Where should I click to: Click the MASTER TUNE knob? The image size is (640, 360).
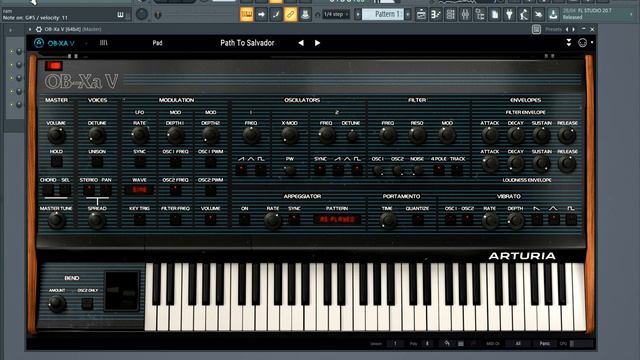(56, 220)
